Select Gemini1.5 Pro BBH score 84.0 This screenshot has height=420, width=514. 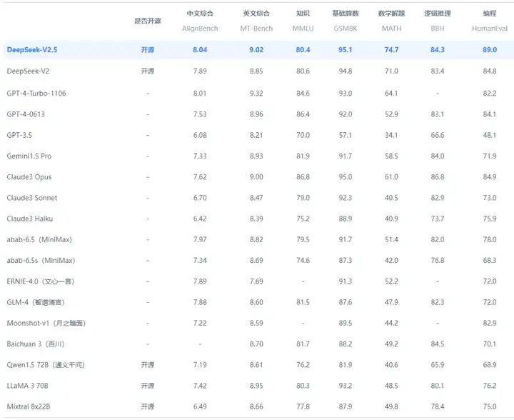[438, 156]
